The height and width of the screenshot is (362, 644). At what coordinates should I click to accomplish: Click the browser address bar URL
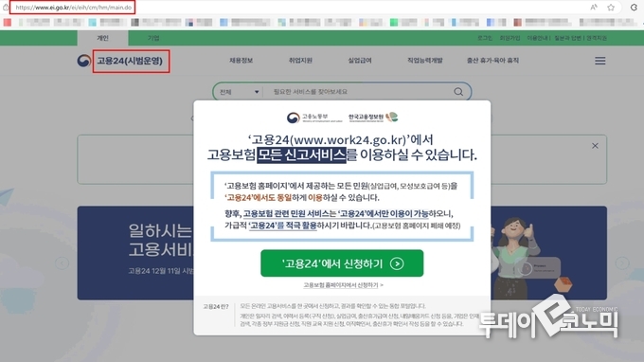tap(74, 7)
